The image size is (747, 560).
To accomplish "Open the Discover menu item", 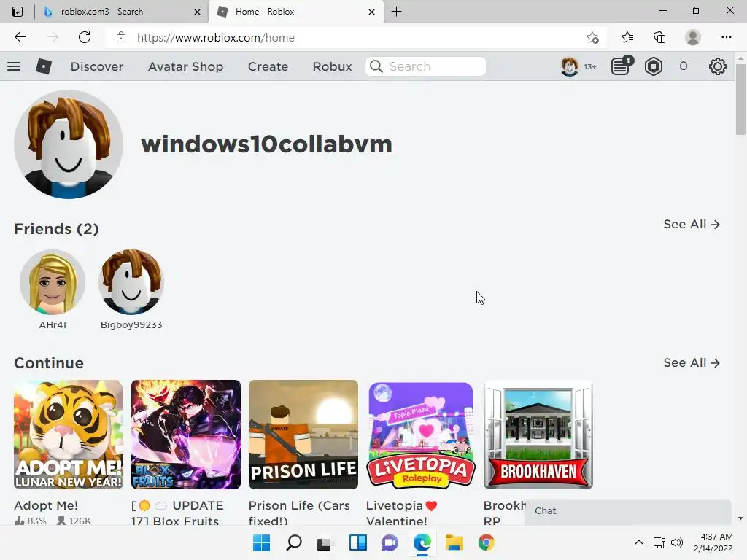I will [97, 66].
